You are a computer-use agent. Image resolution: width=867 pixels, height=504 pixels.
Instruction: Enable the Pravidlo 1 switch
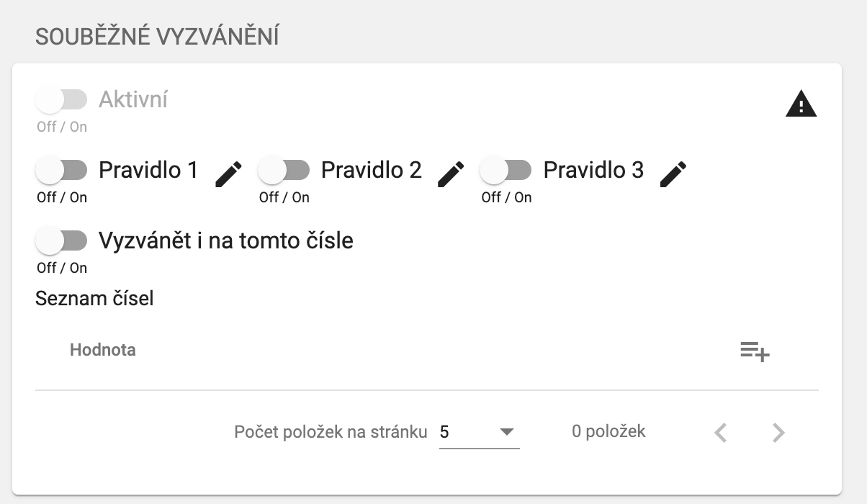coord(61,171)
